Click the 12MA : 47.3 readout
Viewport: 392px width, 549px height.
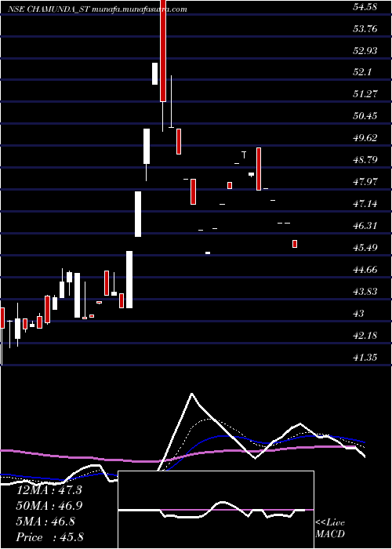[x=49, y=490]
